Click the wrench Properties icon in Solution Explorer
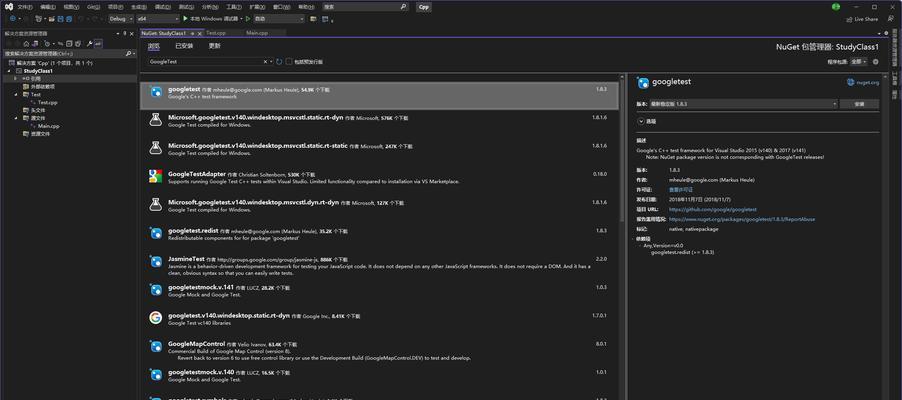902x400 pixels. 89,44
